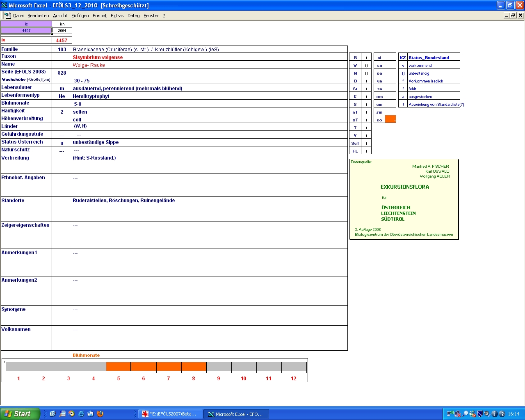Click the disconnected network tray icon
The height and width of the screenshot is (420, 525).
click(x=458, y=414)
